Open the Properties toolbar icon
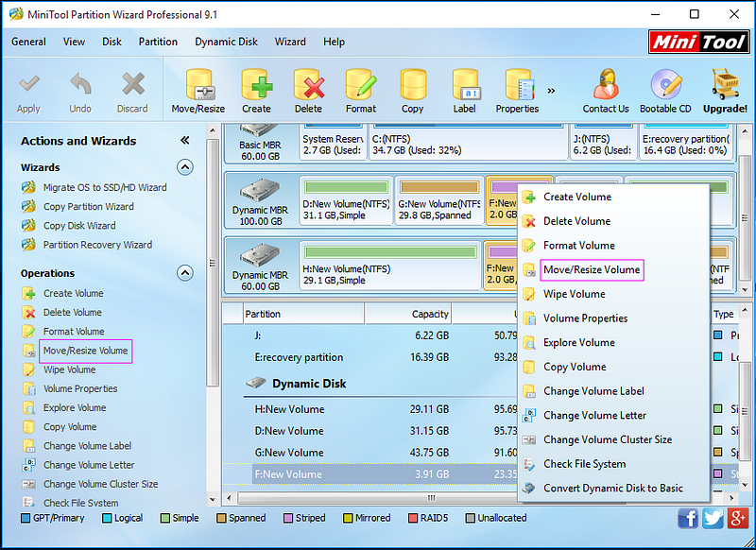Viewport: 756px width, 550px height. tap(518, 85)
